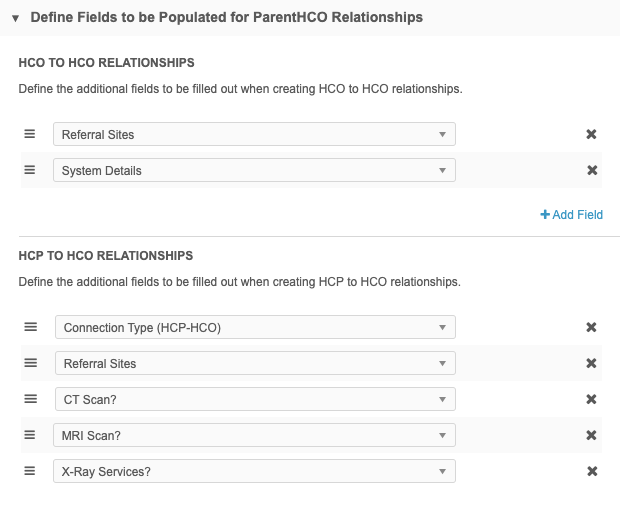Viewport: 620px width, 507px height.
Task: Open the MRI Scan? dropdown
Action: (254, 435)
